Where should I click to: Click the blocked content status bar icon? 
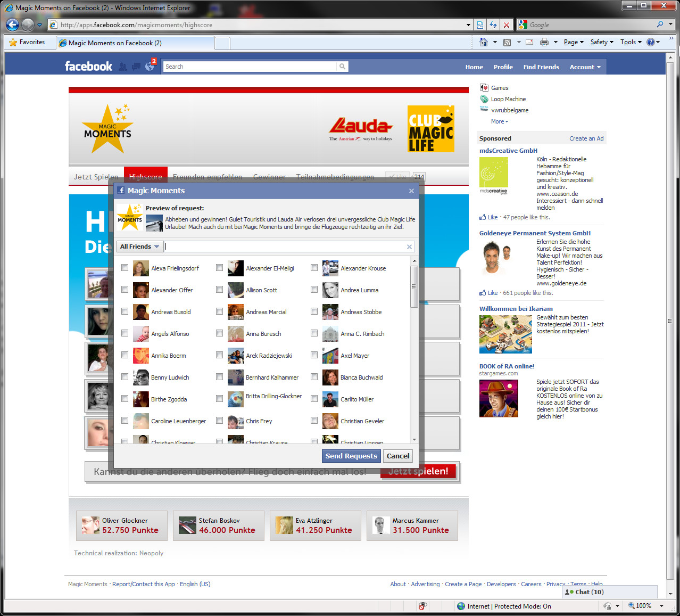(x=422, y=606)
